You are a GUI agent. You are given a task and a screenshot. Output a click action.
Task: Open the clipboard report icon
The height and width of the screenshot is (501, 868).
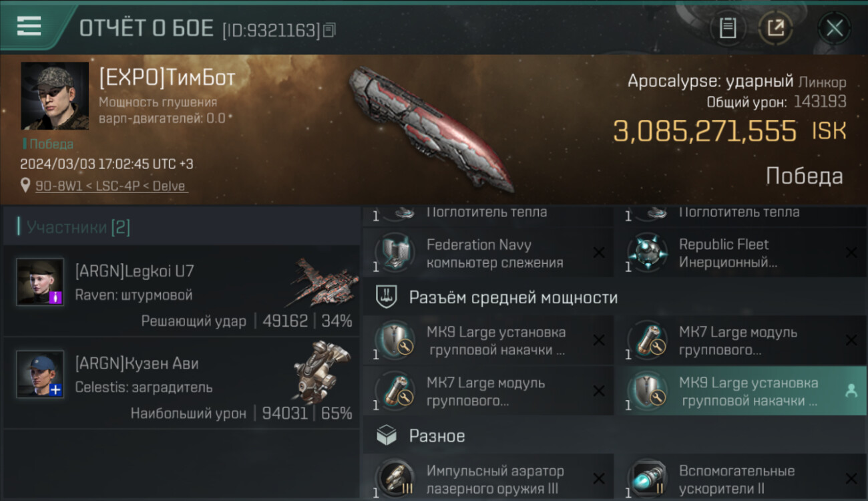tap(728, 28)
